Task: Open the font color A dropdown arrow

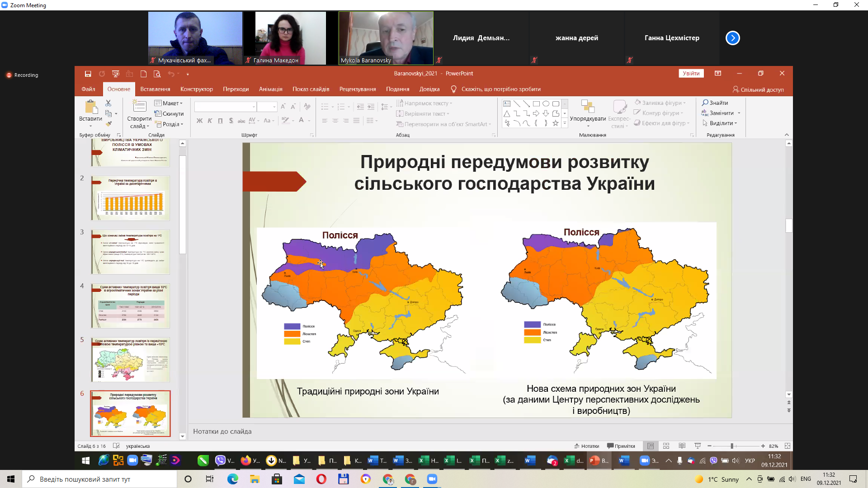Action: tap(309, 121)
